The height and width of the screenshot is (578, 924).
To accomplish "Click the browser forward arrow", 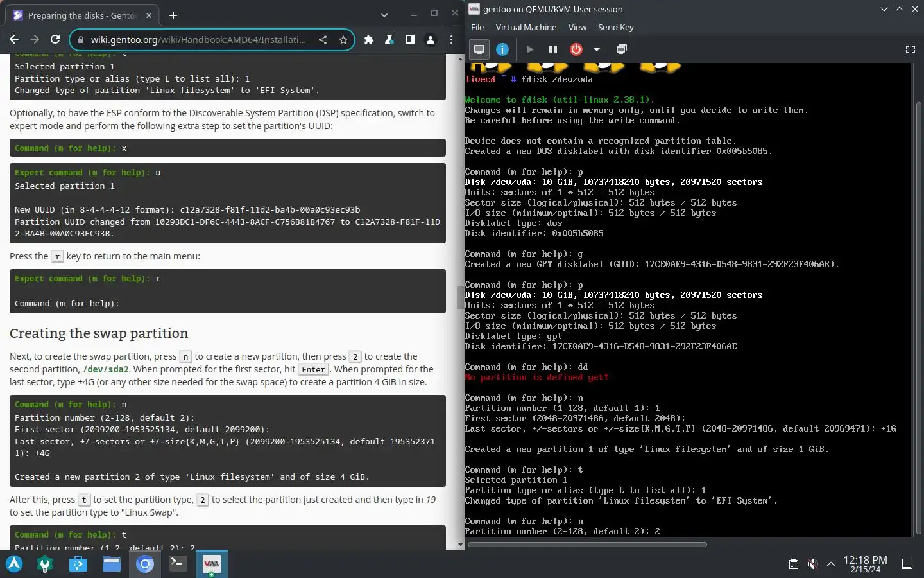I will tap(35, 40).
